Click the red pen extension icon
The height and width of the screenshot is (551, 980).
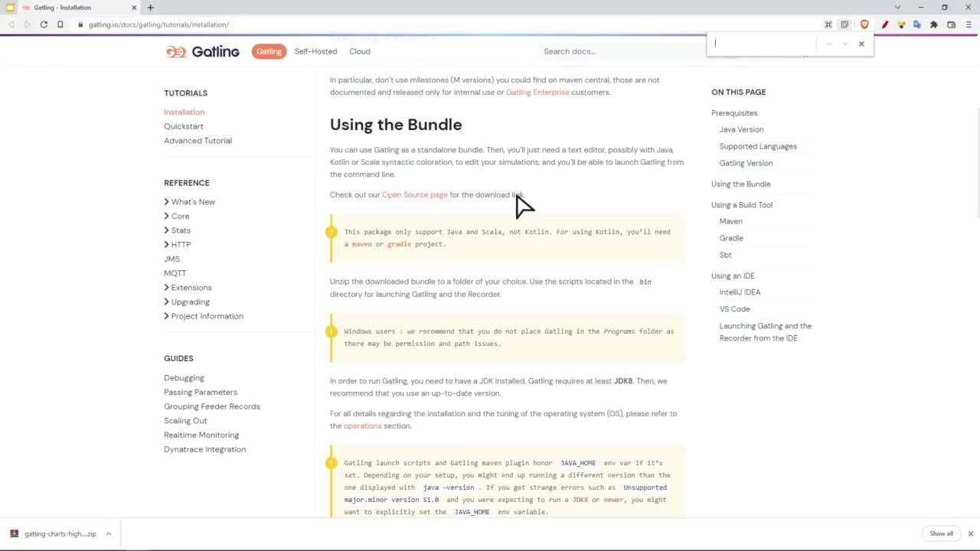tap(884, 24)
